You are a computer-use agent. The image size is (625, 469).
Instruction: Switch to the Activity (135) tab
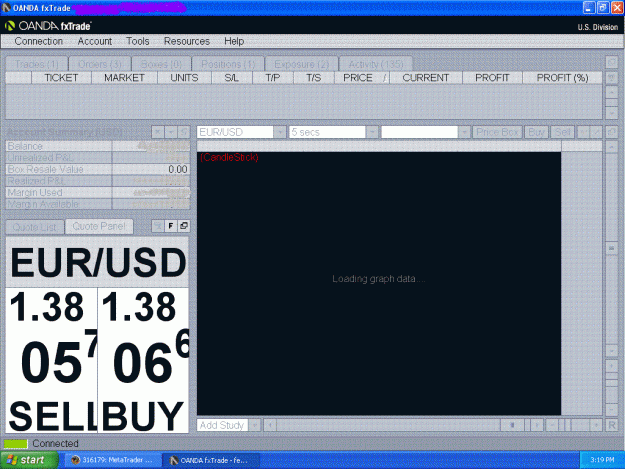pyautogui.click(x=376, y=64)
